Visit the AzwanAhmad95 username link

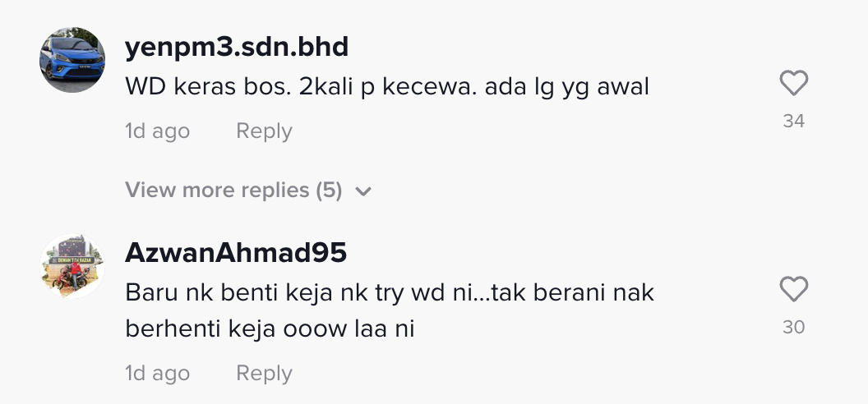236,253
